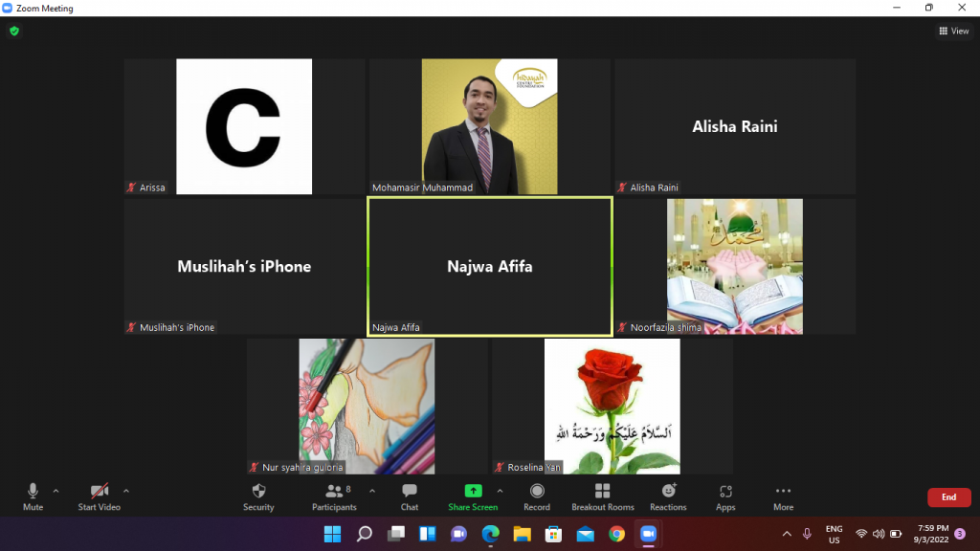Select Mohamasir Muhammad's video tile
The height and width of the screenshot is (551, 980).
489,126
